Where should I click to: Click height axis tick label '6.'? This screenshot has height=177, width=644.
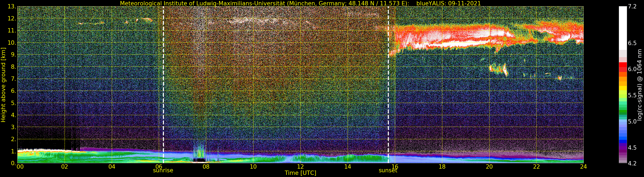(14, 91)
